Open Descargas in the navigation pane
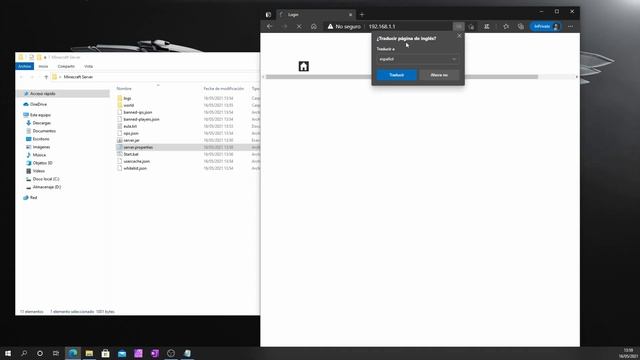Screen dimensions: 640x360 pyautogui.click(x=42, y=123)
